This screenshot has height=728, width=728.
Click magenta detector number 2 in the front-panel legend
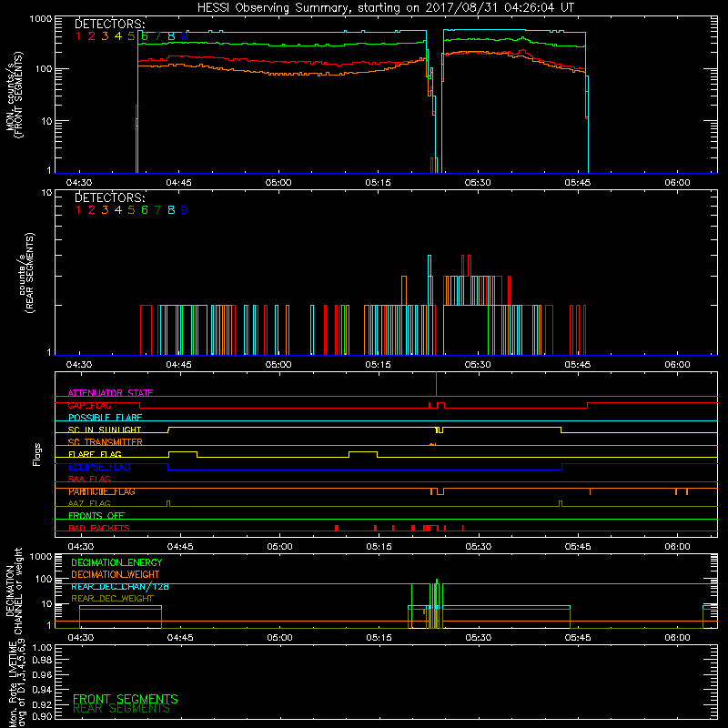[x=92, y=36]
